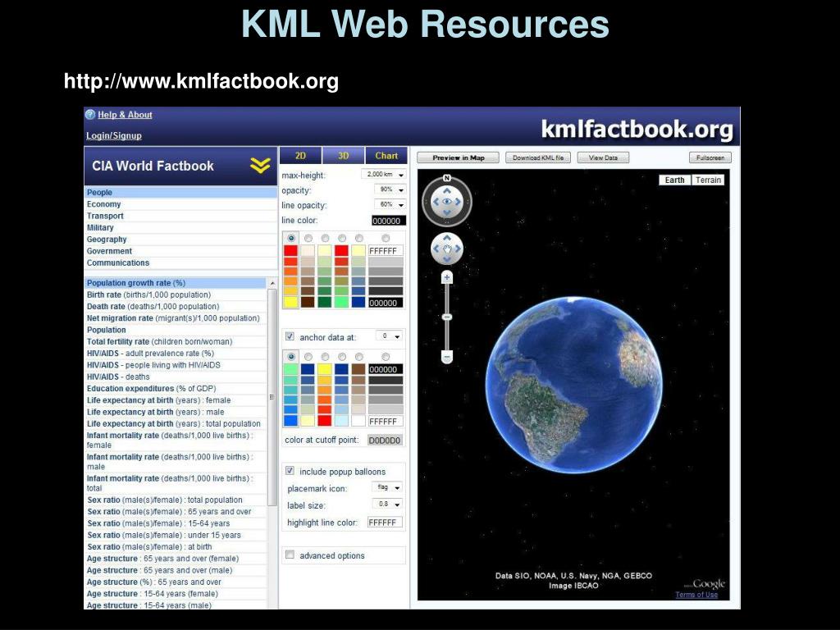Open the label size dropdown
The height and width of the screenshot is (630, 840).
tap(387, 504)
